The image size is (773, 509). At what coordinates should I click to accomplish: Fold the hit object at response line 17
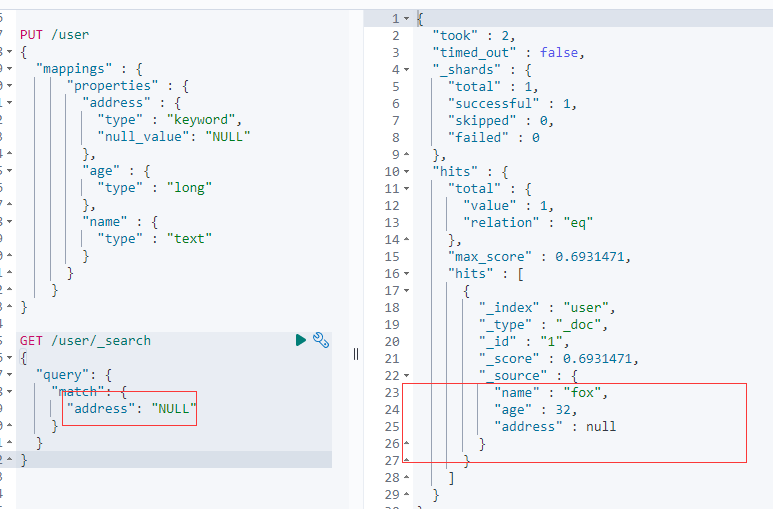click(x=407, y=291)
